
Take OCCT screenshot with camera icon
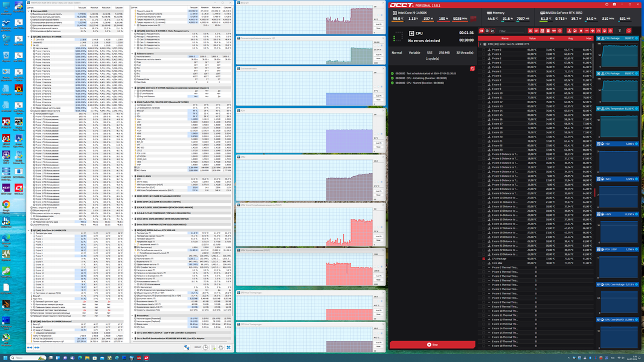click(x=614, y=4)
